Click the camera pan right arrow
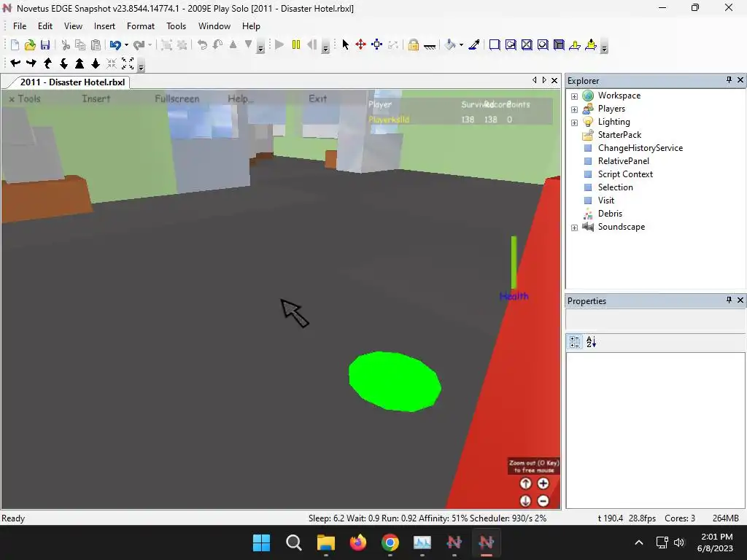 [31, 63]
